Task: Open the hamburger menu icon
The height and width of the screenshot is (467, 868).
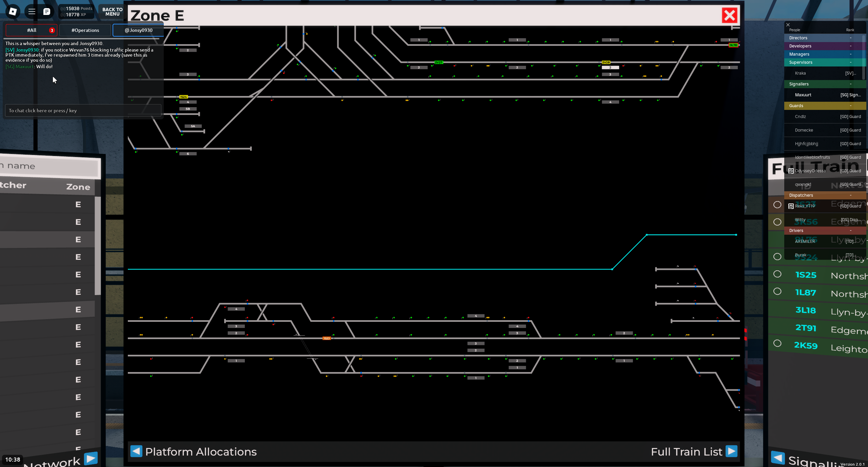Action: click(x=32, y=12)
